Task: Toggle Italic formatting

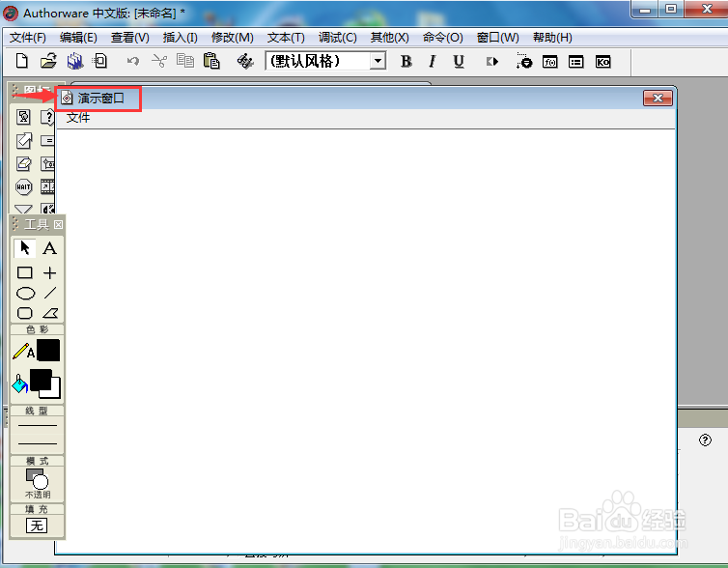Action: pos(433,61)
